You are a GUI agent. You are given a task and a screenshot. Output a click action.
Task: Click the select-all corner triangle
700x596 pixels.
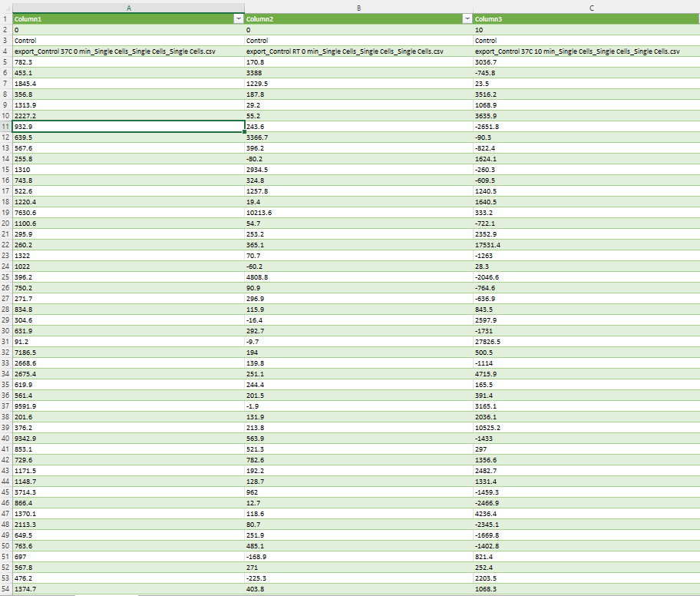pos(6,8)
